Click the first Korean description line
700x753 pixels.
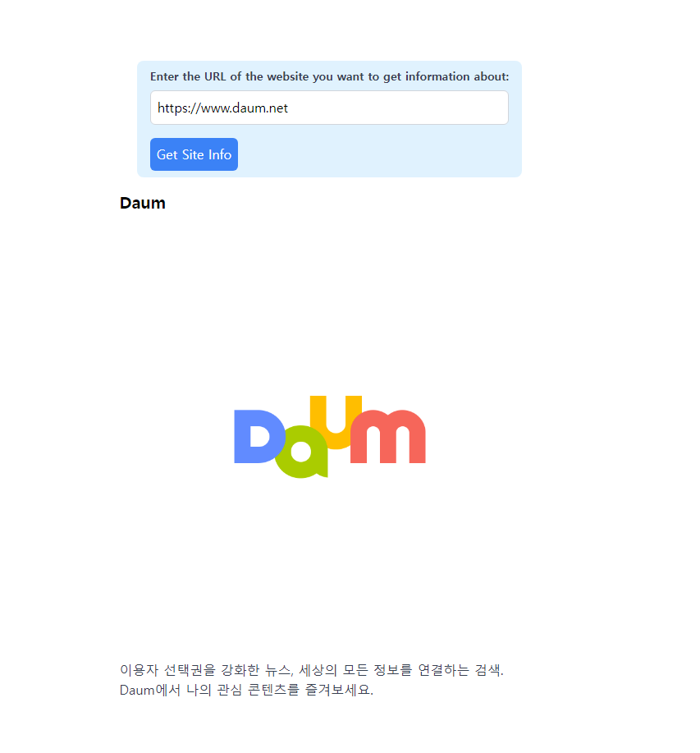pyautogui.click(x=311, y=669)
